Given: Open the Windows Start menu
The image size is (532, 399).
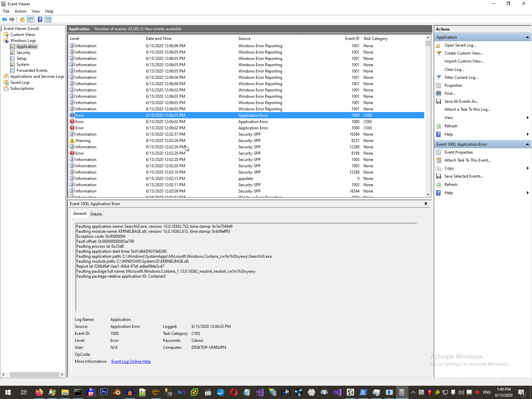Looking at the screenshot, I should pyautogui.click(x=8, y=392).
